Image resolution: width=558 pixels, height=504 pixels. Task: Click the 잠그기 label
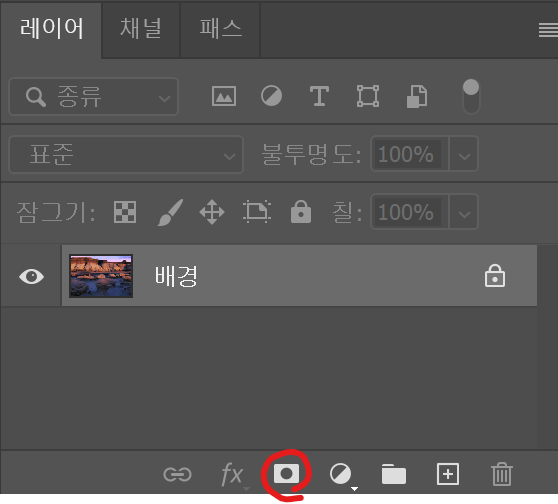pos(56,212)
